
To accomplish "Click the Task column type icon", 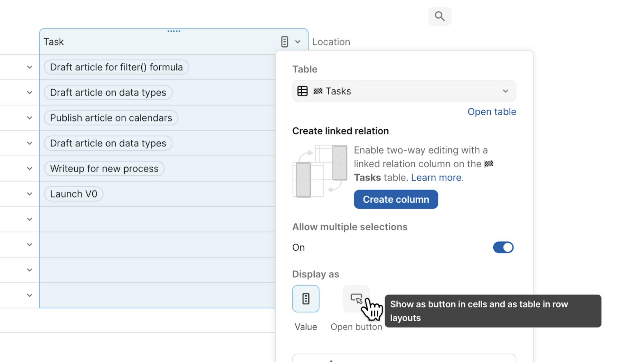I will click(x=284, y=42).
